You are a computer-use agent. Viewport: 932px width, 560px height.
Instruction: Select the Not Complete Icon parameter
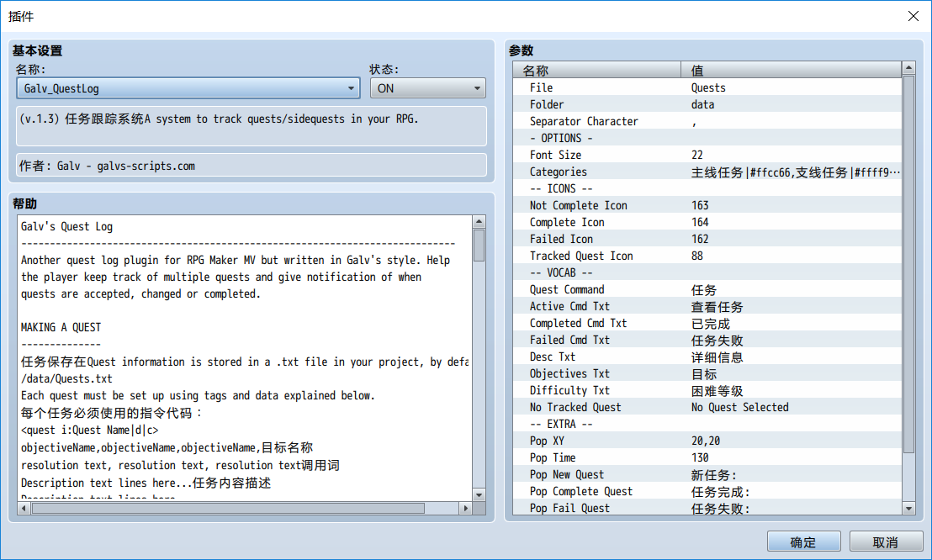707,205
